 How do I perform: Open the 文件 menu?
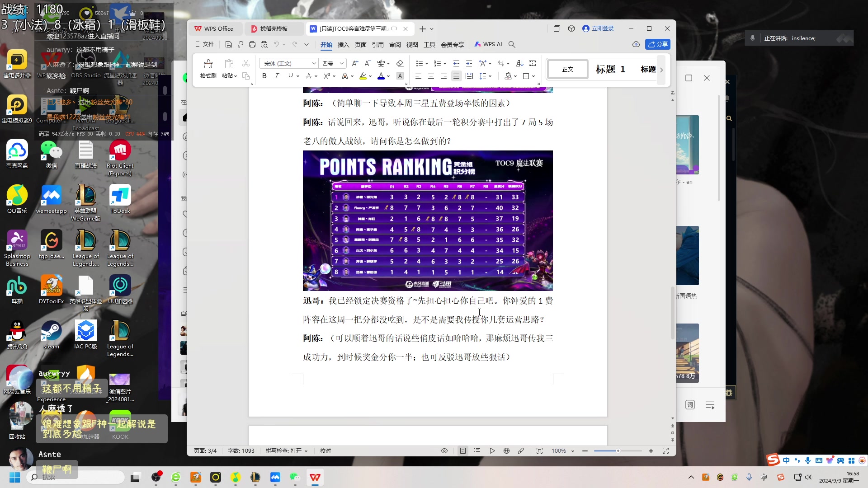(208, 44)
